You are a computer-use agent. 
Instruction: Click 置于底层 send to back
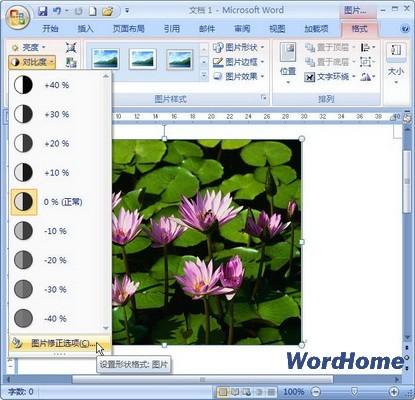[x=330, y=62]
